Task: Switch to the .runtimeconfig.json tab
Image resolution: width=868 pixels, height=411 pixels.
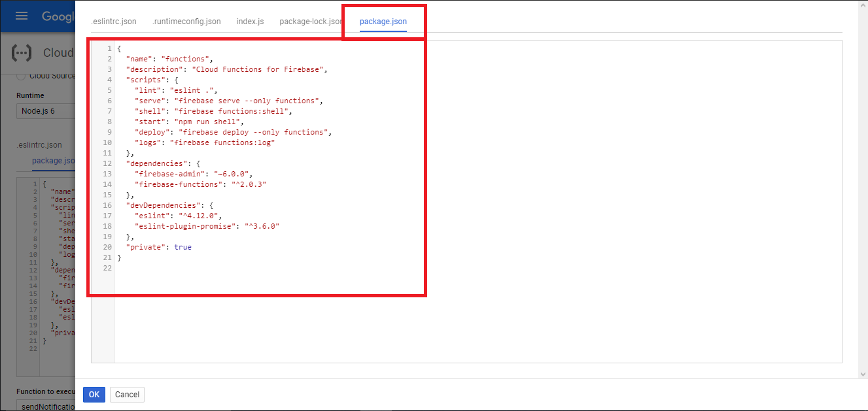Action: pos(186,22)
